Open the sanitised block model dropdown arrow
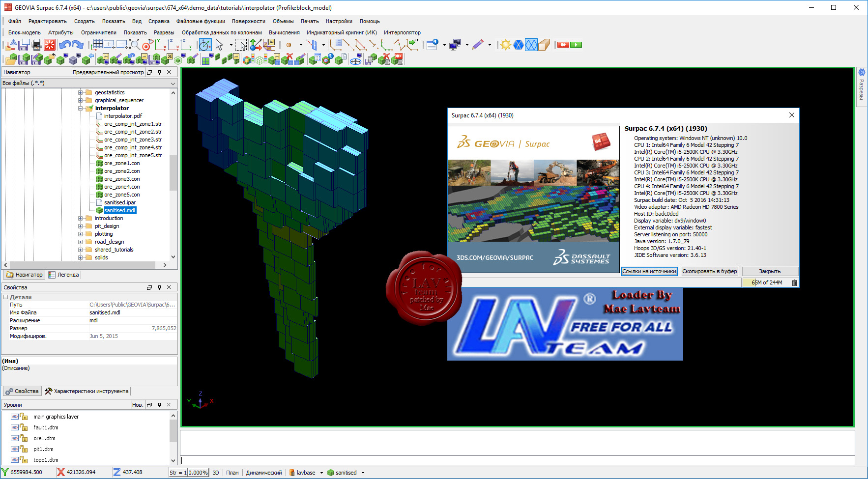Viewport: 868px width, 479px height. (363, 473)
